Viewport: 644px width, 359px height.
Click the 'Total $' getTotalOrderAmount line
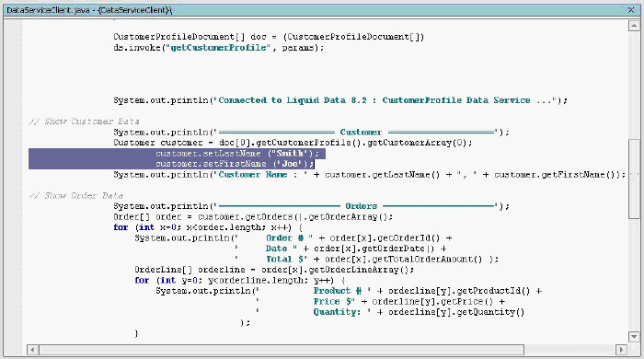(366, 260)
